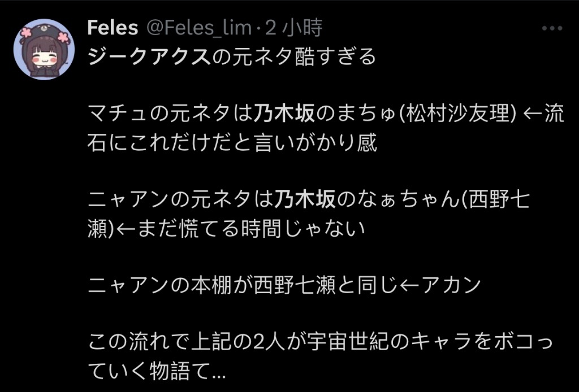Click the text 言いがかり感
Screen dimensions: 579x392
coord(316,143)
